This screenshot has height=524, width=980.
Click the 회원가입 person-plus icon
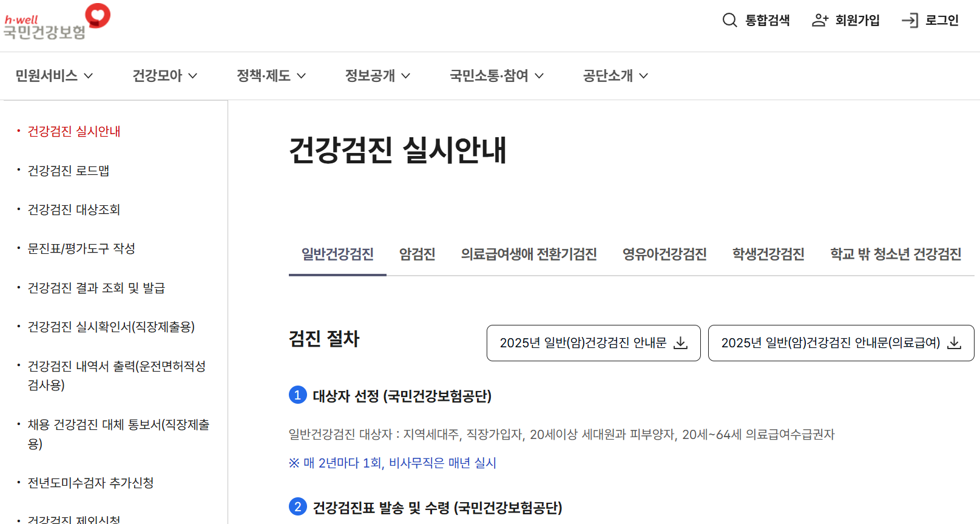[x=820, y=20]
